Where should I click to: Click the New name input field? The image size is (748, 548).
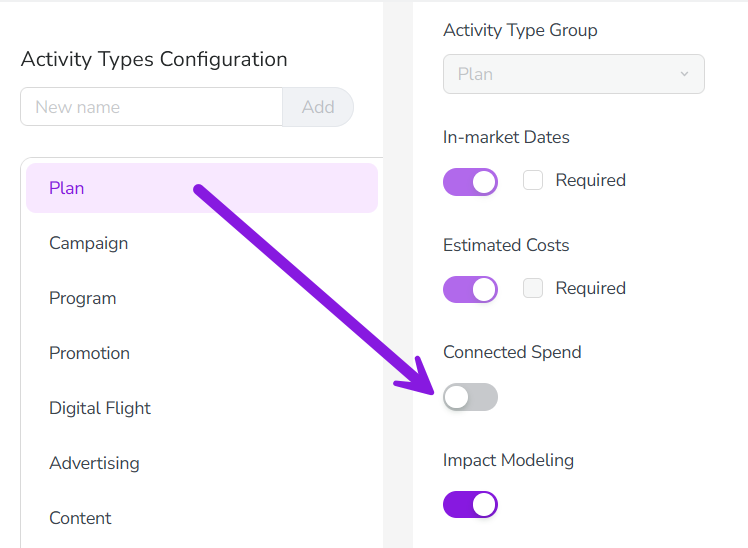150,107
